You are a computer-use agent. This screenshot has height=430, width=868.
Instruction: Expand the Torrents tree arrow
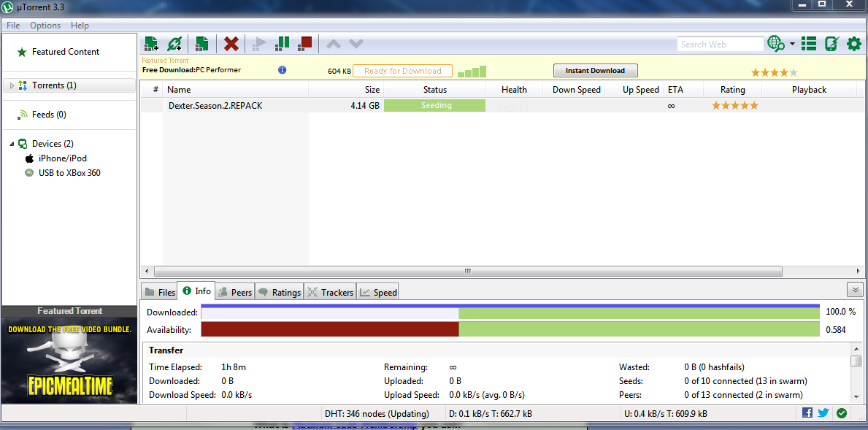pyautogui.click(x=12, y=85)
